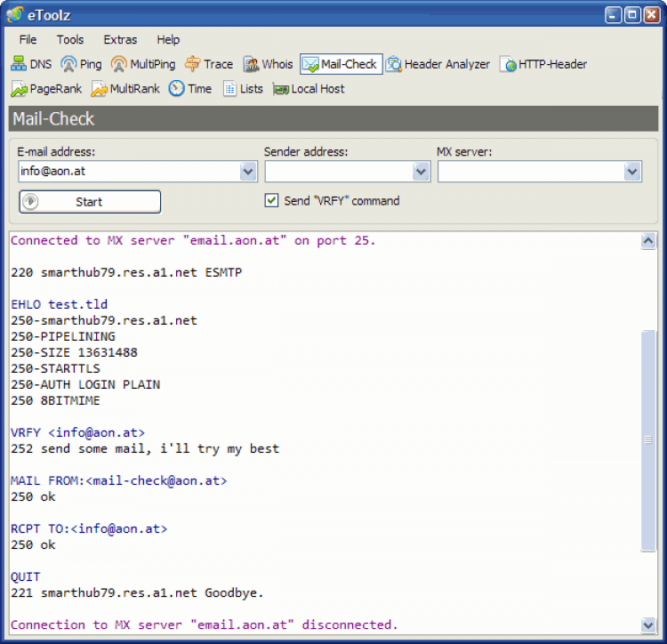This screenshot has height=644, width=667.
Task: Open the HTTP-Header tool
Action: pos(542,64)
